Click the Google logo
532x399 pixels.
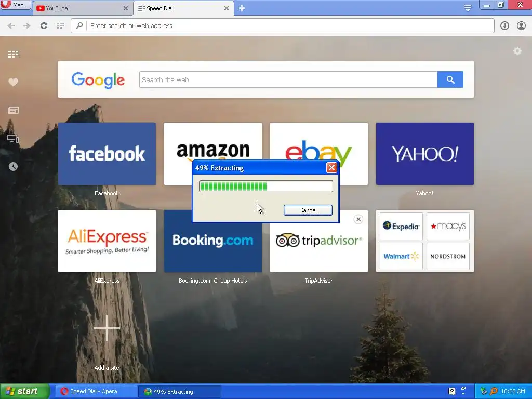[x=98, y=80]
